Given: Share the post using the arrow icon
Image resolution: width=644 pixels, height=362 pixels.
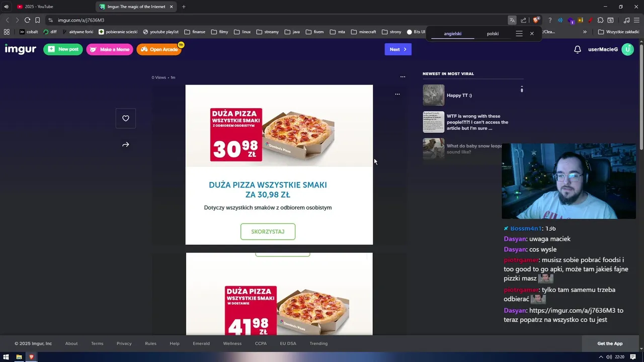Looking at the screenshot, I should (x=126, y=145).
